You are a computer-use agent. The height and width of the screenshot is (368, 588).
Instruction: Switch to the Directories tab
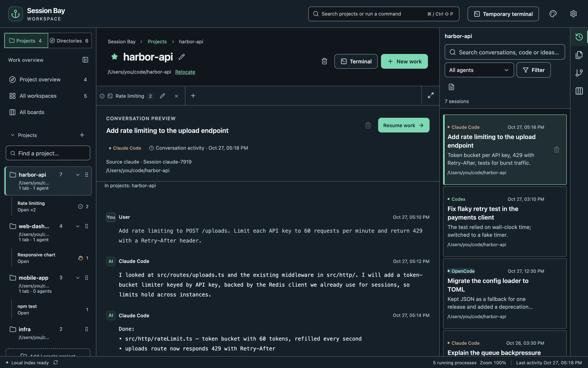point(70,41)
